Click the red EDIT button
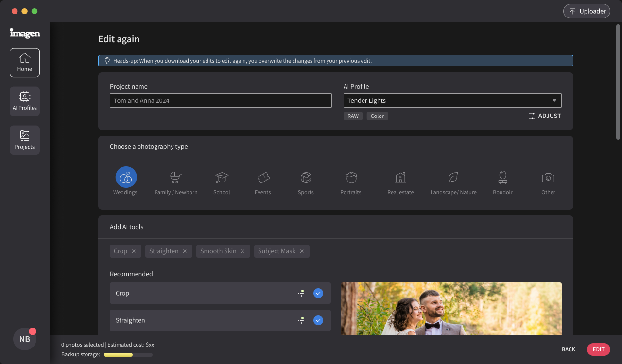 (599, 349)
